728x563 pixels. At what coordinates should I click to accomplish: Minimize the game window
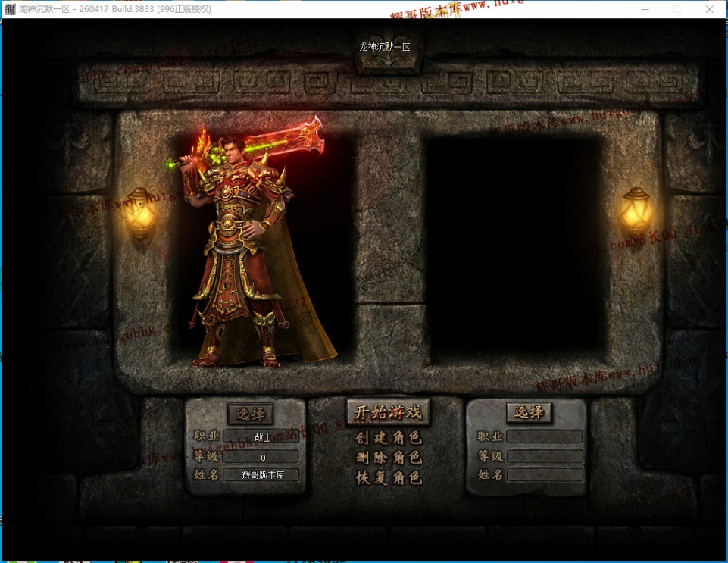pos(645,9)
